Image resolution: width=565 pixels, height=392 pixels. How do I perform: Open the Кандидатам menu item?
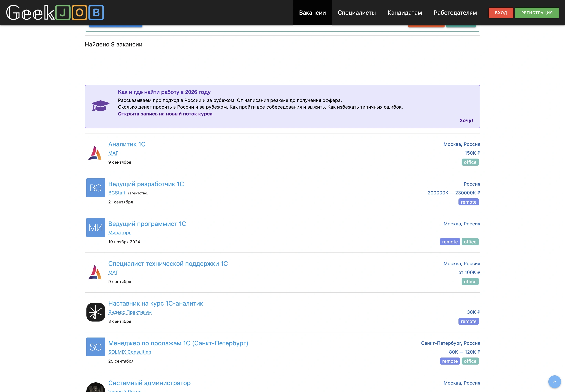tap(405, 13)
